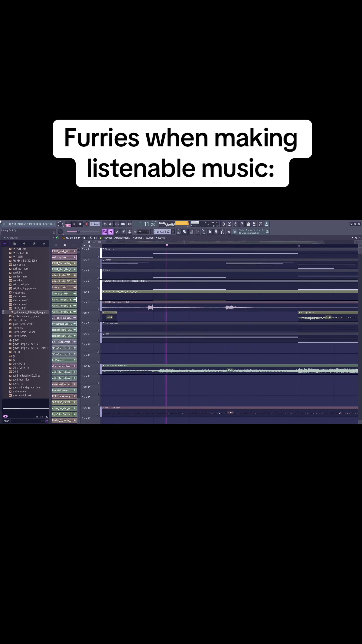Click the red record button
Screen dimensions: 362x644
(x=87, y=224)
